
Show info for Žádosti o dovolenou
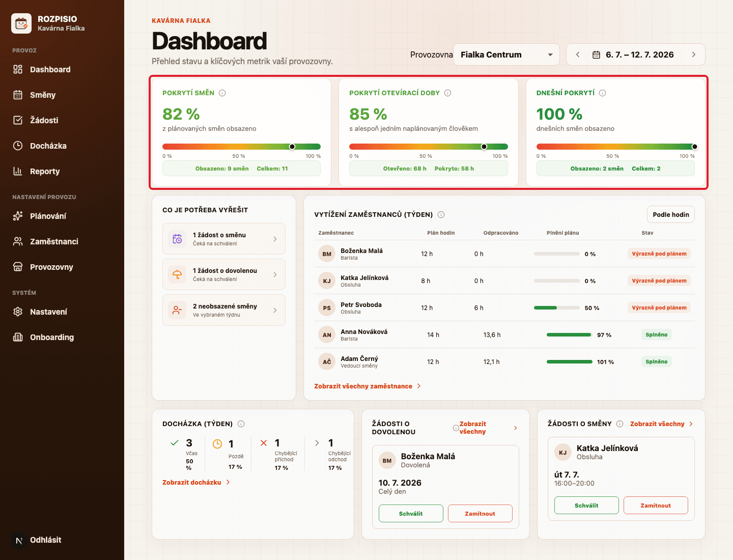click(456, 428)
